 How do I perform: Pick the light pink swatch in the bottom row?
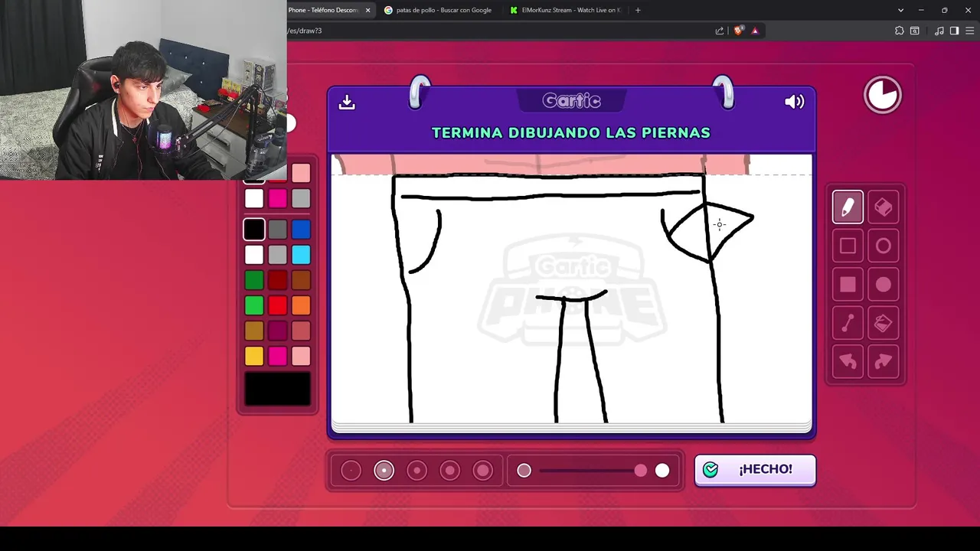[x=301, y=356]
